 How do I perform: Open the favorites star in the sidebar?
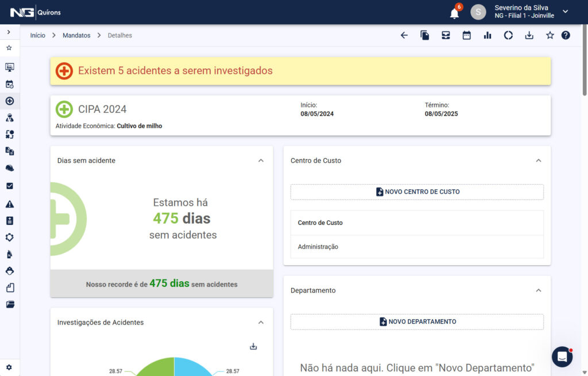tap(9, 48)
